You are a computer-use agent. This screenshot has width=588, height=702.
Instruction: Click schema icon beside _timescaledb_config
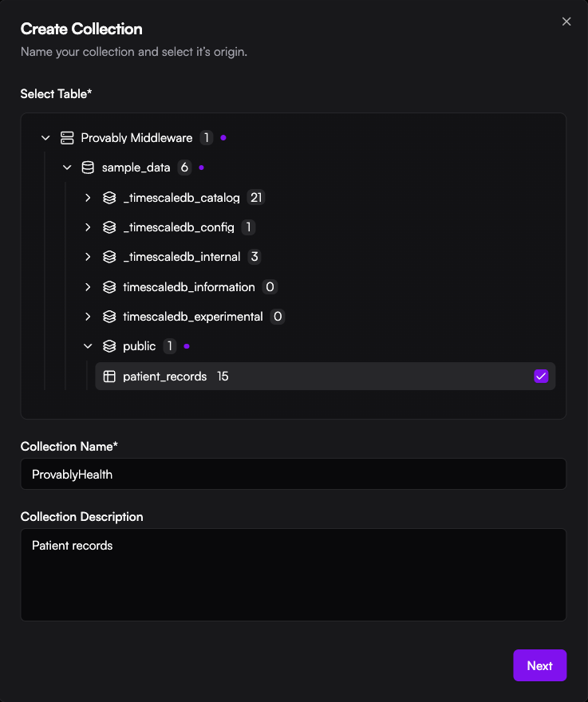(x=109, y=227)
